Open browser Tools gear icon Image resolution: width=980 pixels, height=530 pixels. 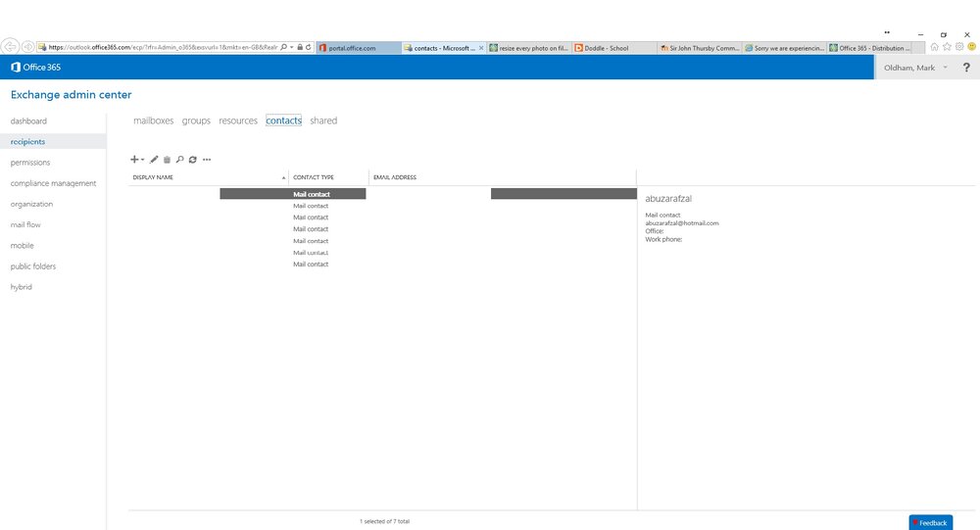pos(959,47)
